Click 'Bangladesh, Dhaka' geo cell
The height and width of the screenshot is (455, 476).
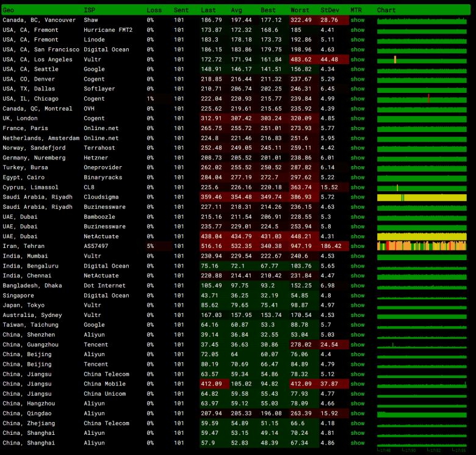(x=32, y=286)
